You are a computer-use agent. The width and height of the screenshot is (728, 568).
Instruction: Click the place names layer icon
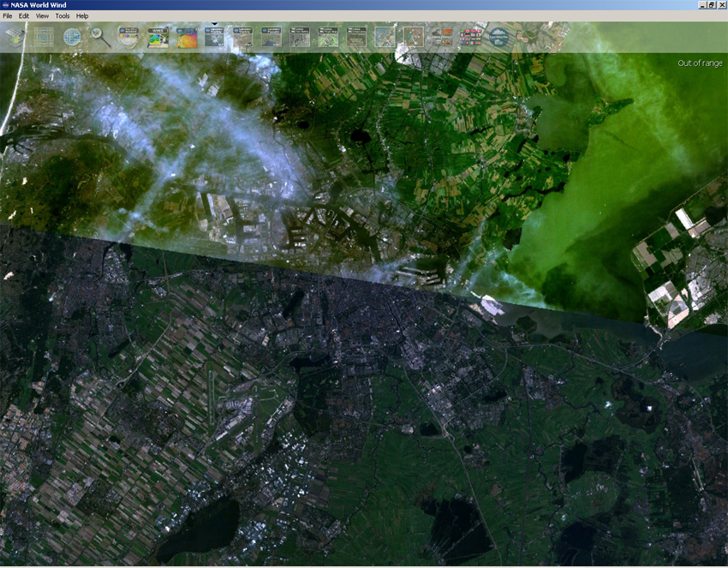[414, 37]
